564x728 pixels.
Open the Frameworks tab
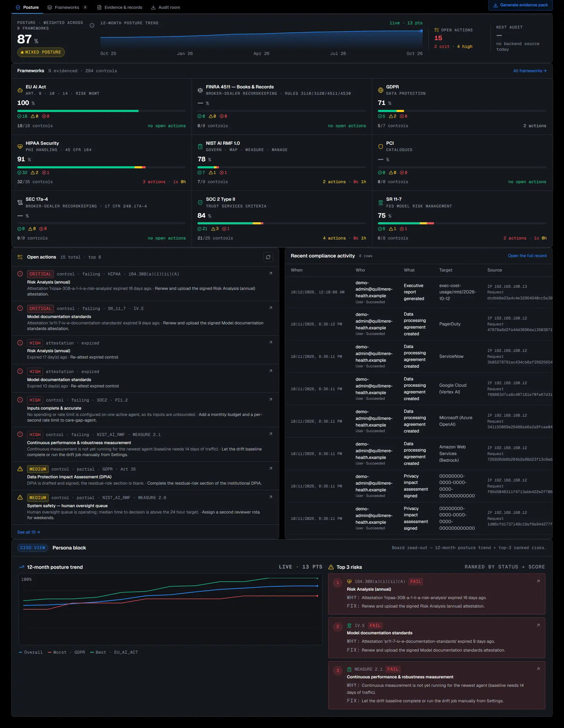click(67, 7)
